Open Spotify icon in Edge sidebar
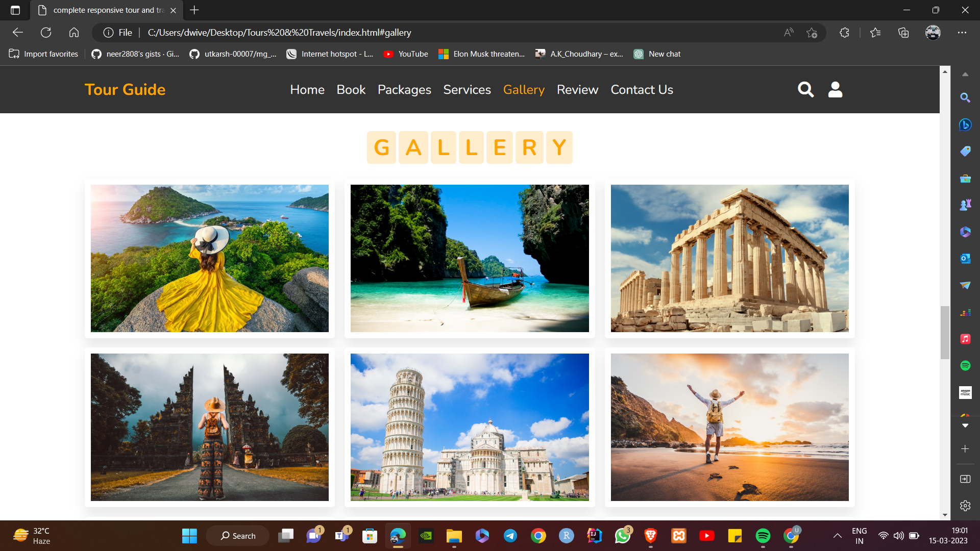The image size is (980, 551). click(965, 365)
